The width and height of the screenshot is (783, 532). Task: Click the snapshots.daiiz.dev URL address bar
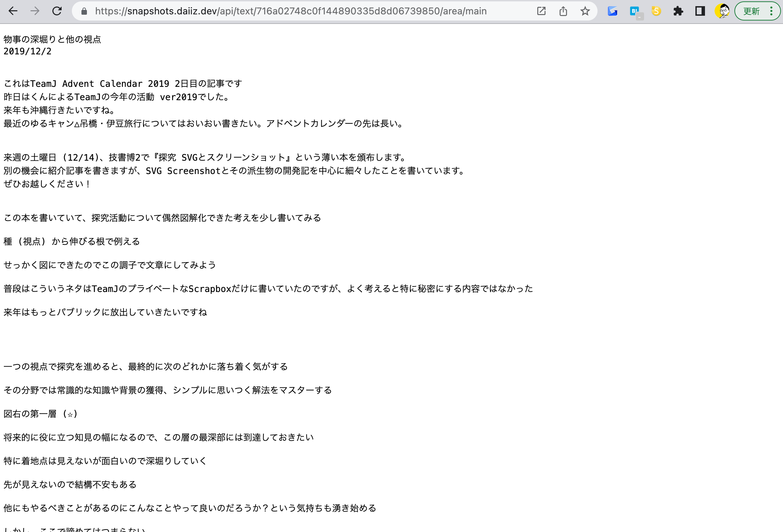[x=291, y=11]
